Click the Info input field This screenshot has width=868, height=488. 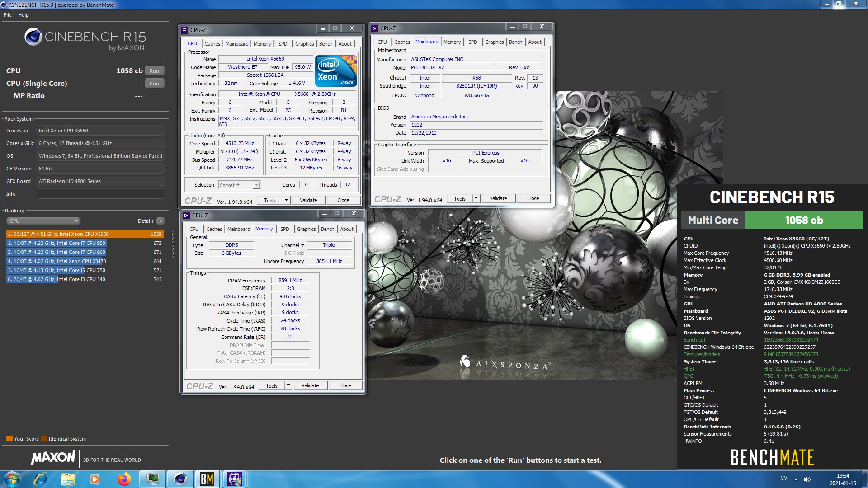(100, 194)
